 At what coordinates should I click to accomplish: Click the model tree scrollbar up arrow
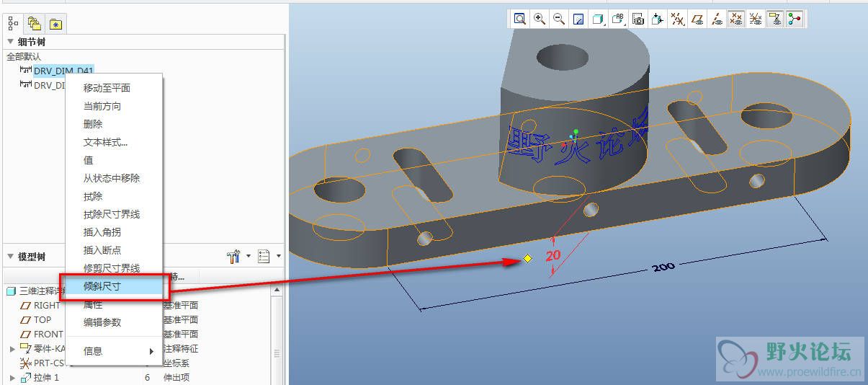click(277, 290)
